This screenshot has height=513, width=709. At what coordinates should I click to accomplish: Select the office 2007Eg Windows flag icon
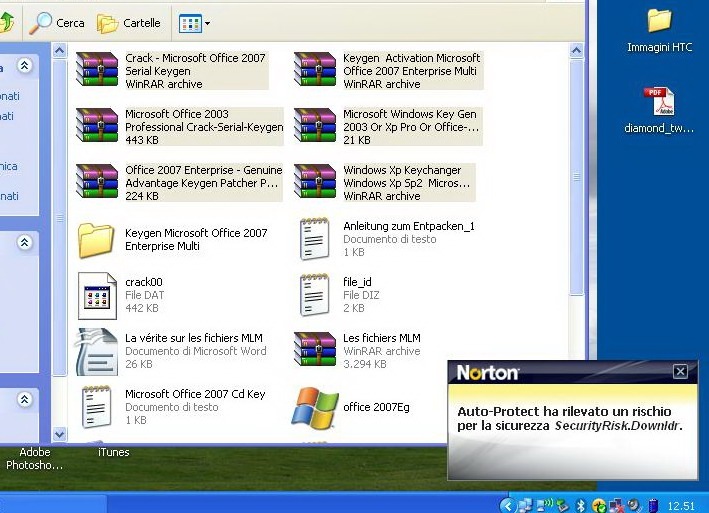[x=315, y=407]
